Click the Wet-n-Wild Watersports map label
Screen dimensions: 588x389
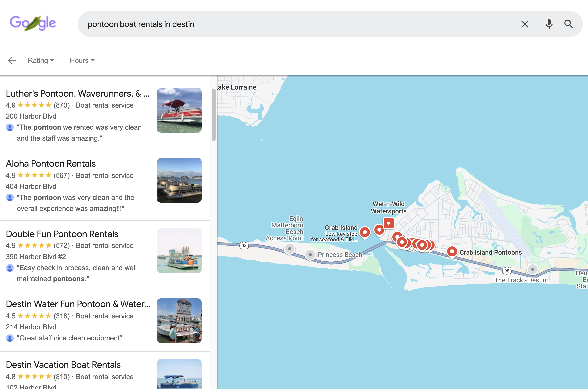389,208
